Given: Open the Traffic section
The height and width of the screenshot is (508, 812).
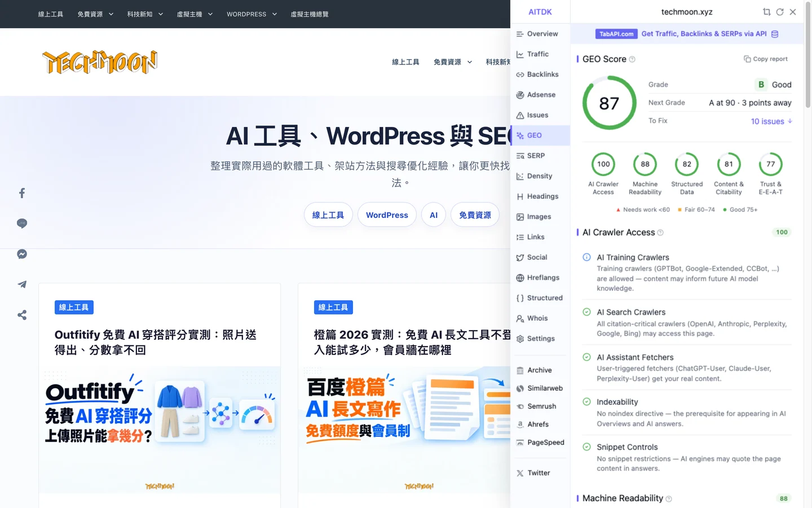Looking at the screenshot, I should tap(540, 54).
